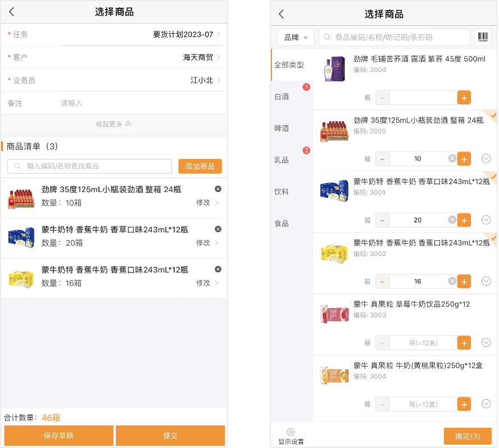Decrease quantity of 真果粒 黄桃果粒 milk

point(383,404)
